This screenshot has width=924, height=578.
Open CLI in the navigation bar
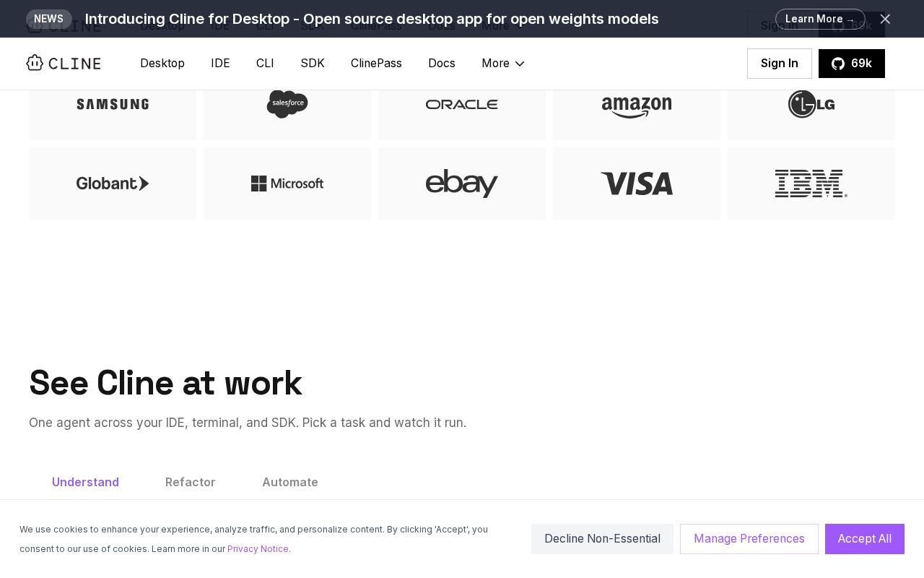[265, 64]
